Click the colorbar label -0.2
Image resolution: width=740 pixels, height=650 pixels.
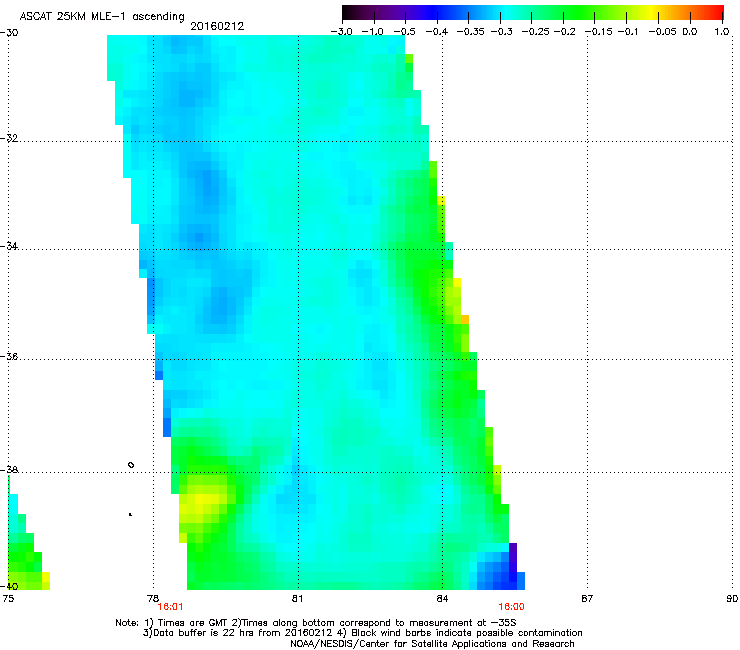(564, 32)
